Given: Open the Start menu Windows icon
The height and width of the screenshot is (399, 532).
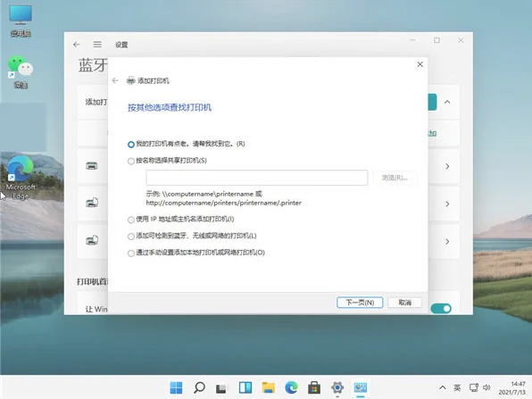Looking at the screenshot, I should (176, 387).
